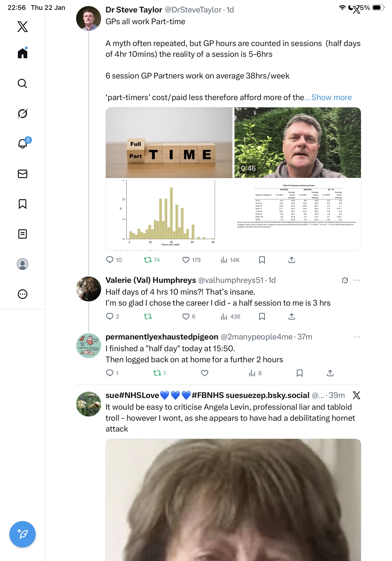Bookmark Valerie Humphreys' reply
392x561 pixels.
pyautogui.click(x=262, y=316)
